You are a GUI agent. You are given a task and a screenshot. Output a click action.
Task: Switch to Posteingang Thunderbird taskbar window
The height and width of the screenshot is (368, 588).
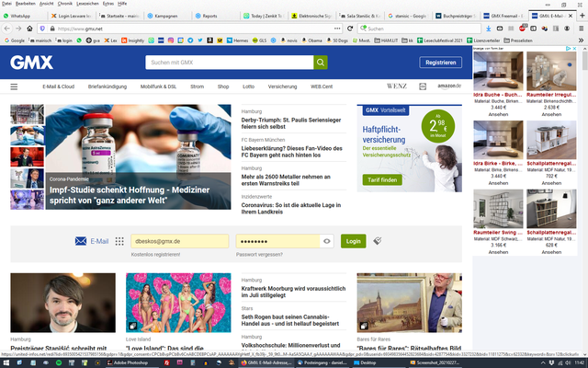[322, 362]
